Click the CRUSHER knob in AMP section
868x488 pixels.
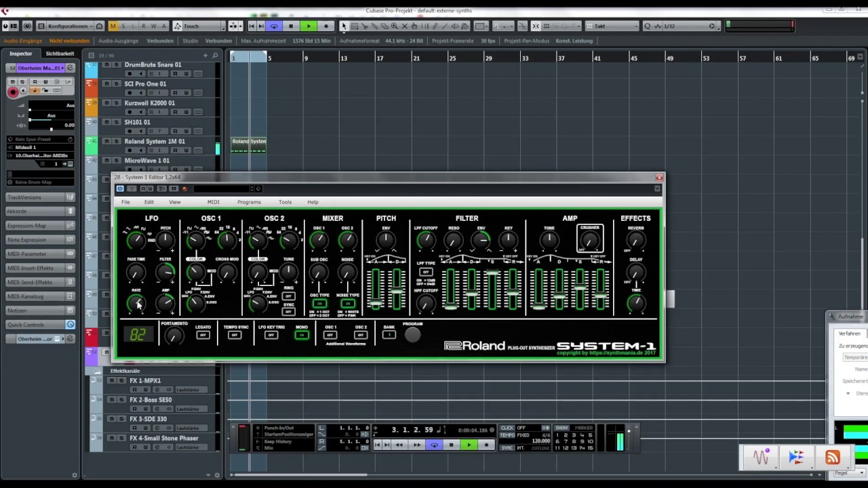click(x=590, y=240)
